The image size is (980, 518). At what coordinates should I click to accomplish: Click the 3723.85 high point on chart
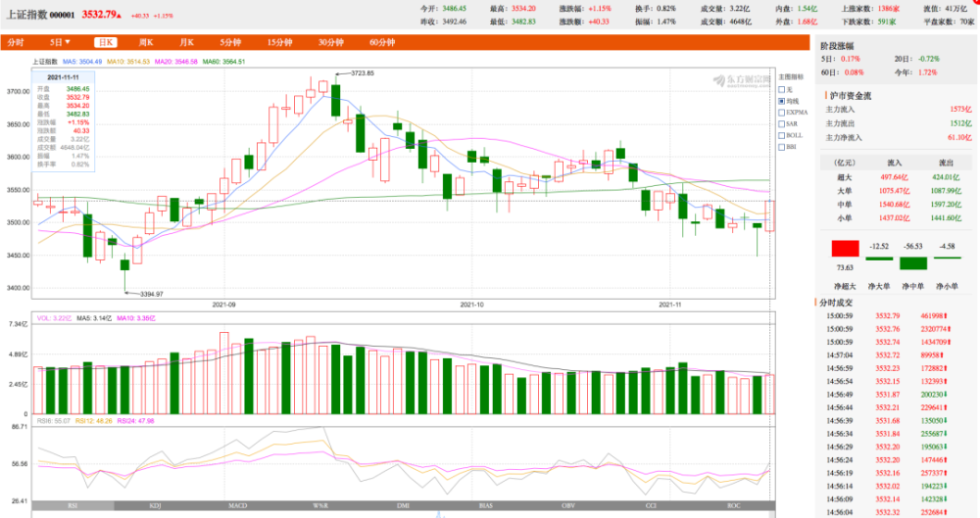point(363,73)
